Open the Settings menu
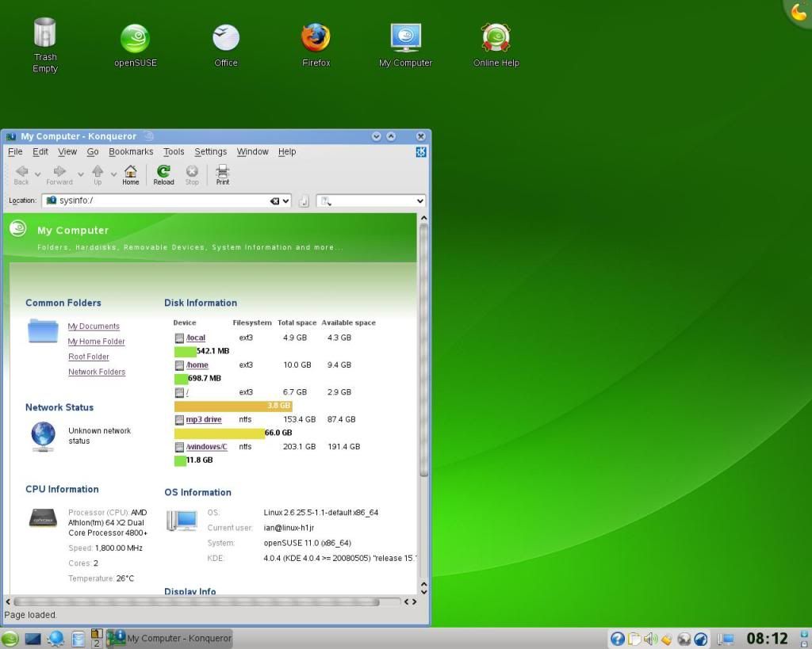This screenshot has height=649, width=812. (210, 151)
